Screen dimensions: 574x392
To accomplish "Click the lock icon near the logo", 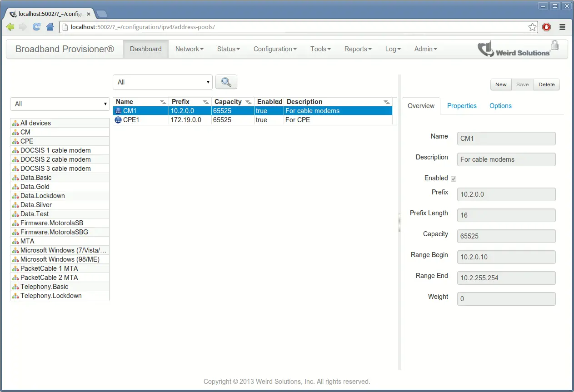I will 555,45.
